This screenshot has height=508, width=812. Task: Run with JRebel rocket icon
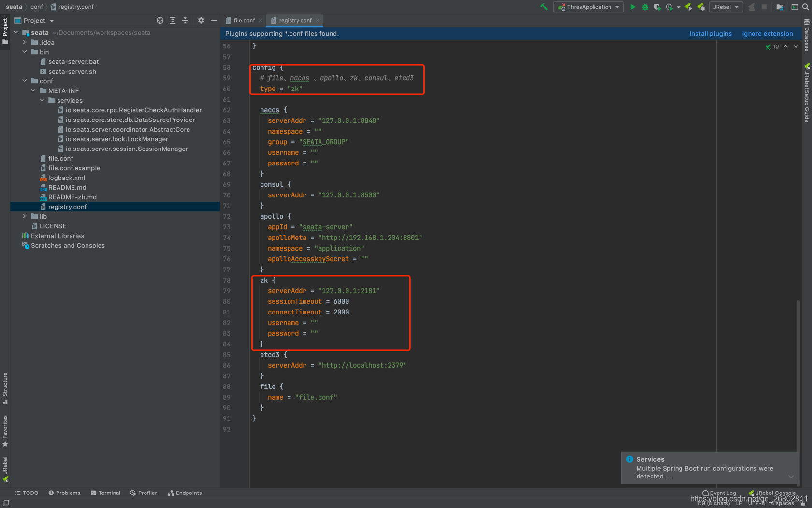(688, 7)
